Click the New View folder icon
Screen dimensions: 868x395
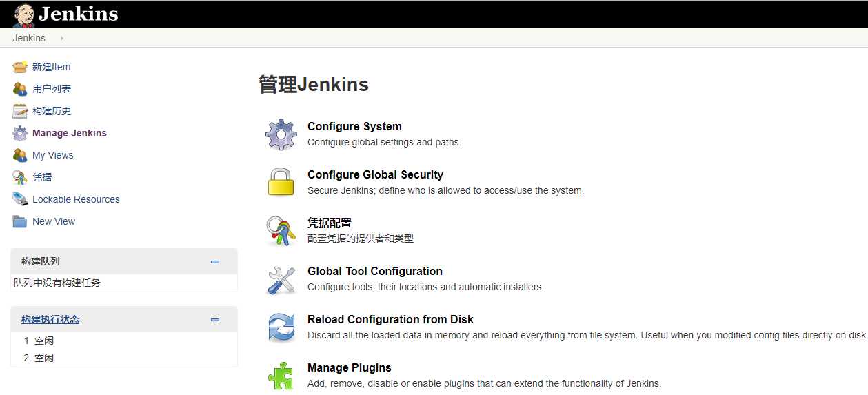coord(20,221)
